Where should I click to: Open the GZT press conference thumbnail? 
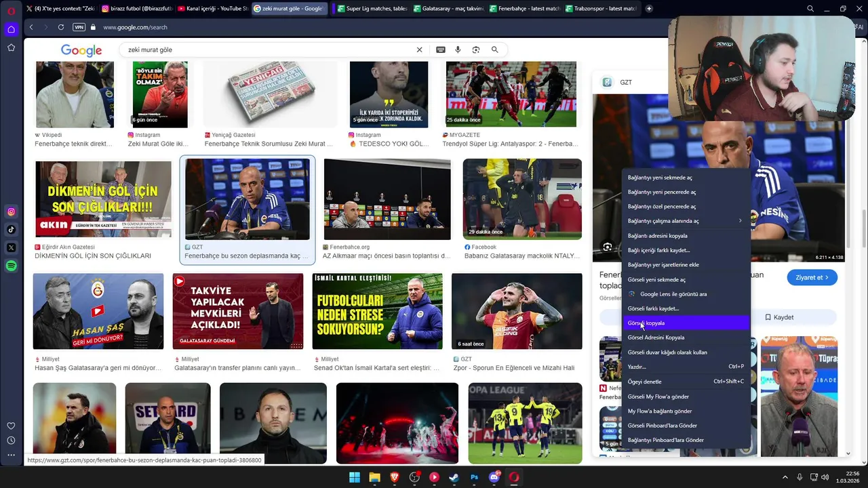[248, 199]
